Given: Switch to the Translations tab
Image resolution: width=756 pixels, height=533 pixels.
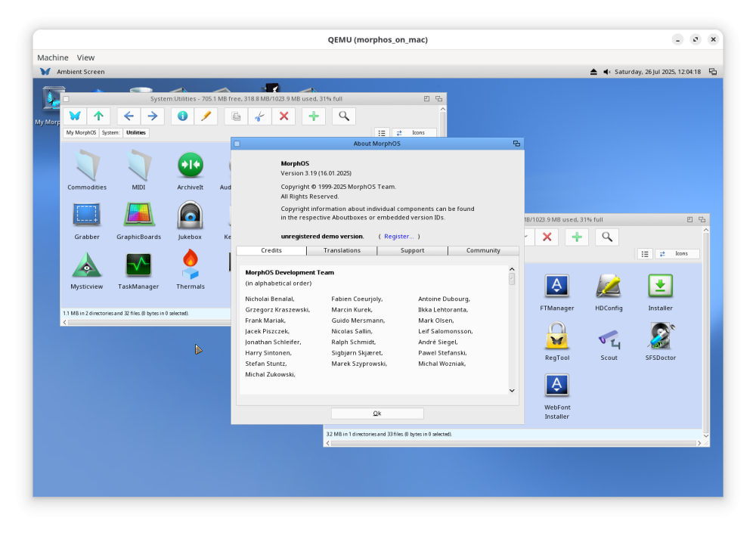Looking at the screenshot, I should coord(342,250).
